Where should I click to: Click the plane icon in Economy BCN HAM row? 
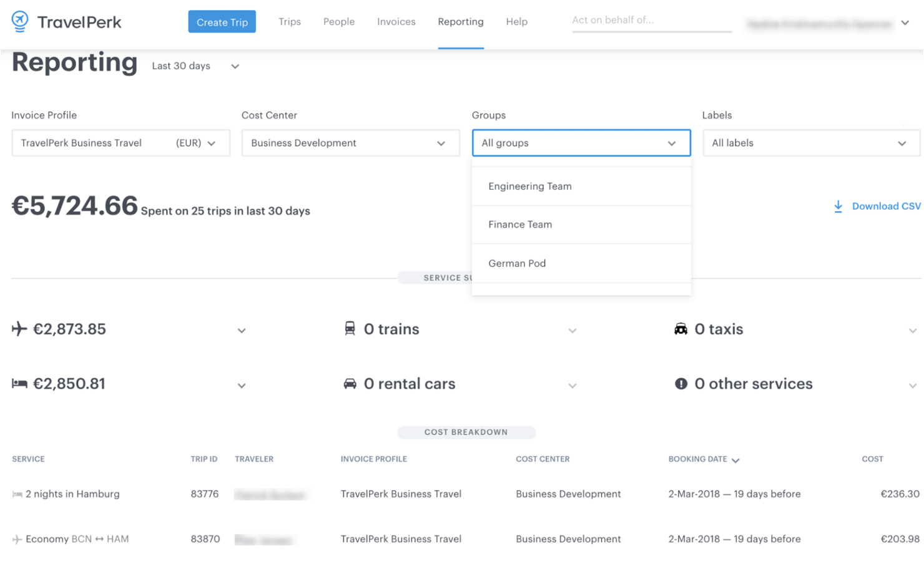[x=17, y=539]
